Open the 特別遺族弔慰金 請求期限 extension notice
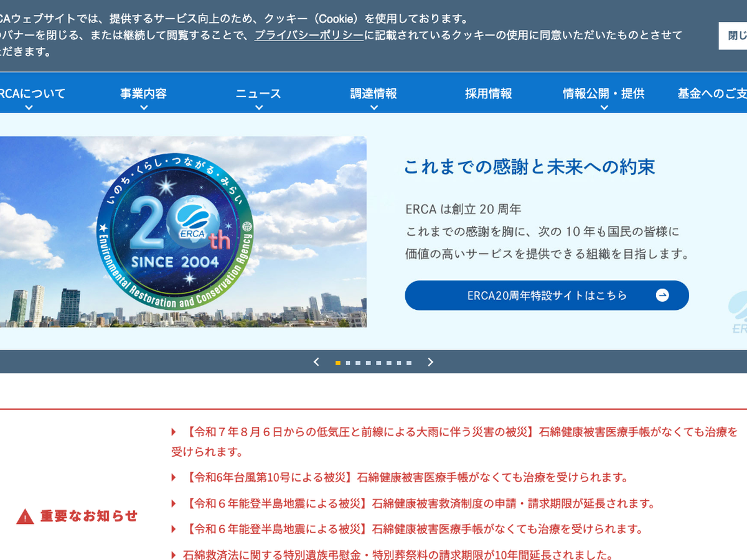This screenshot has height=560, width=747. point(398,554)
